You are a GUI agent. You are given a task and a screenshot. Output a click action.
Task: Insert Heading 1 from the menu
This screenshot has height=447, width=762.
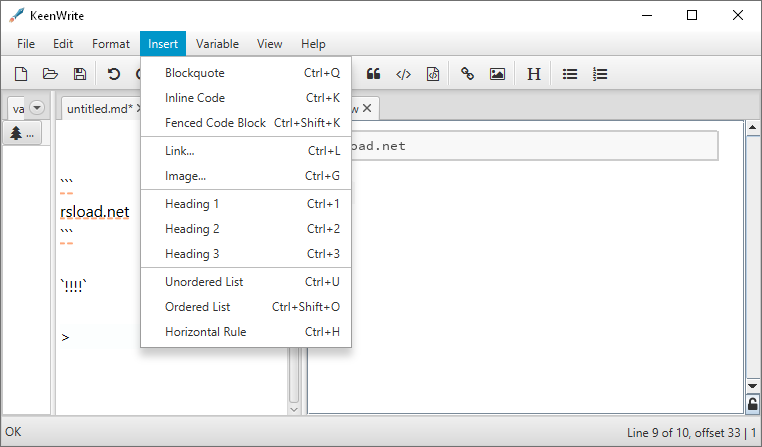pyautogui.click(x=246, y=204)
